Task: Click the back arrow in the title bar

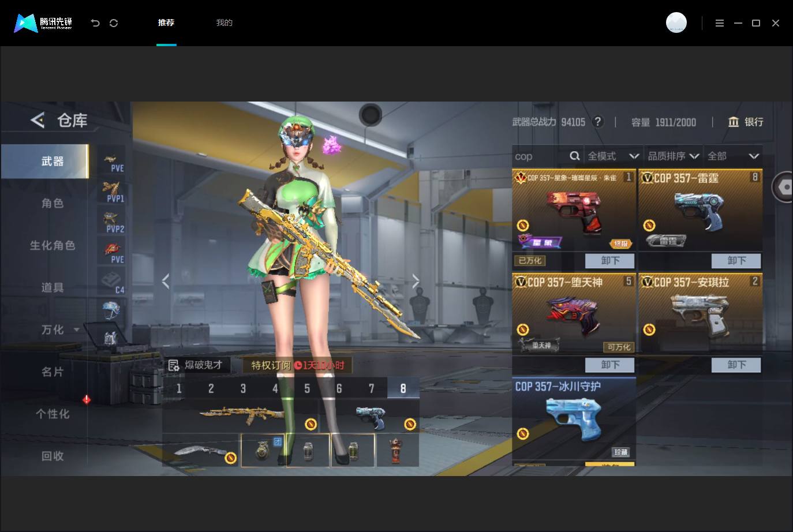Action: [x=95, y=23]
